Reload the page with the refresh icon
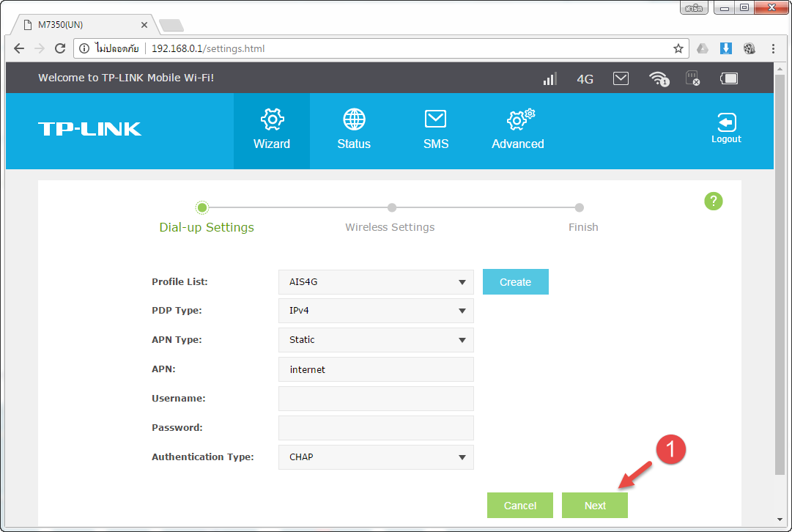Image resolution: width=792 pixels, height=532 pixels. click(60, 48)
